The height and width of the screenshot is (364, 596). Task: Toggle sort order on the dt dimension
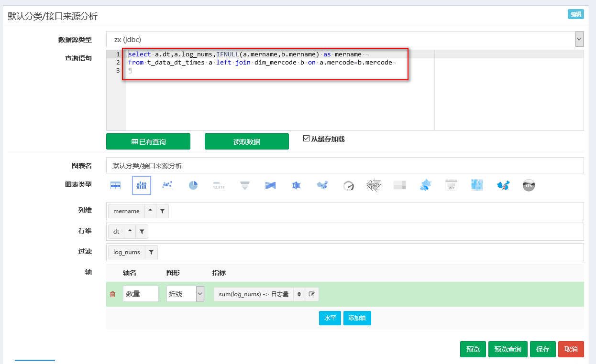[130, 231]
